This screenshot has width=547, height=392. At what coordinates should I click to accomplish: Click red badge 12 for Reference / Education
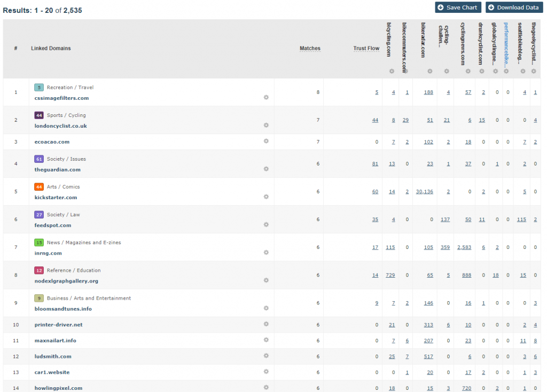pyautogui.click(x=39, y=271)
